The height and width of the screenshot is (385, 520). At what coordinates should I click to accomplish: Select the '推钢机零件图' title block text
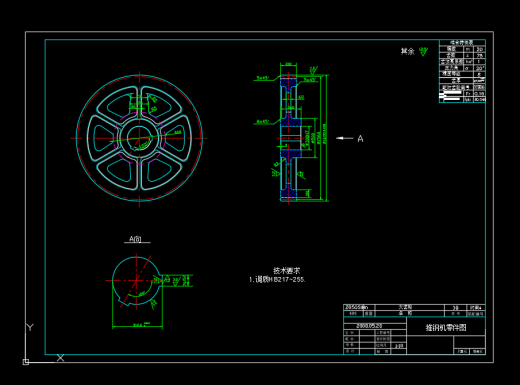(x=446, y=328)
